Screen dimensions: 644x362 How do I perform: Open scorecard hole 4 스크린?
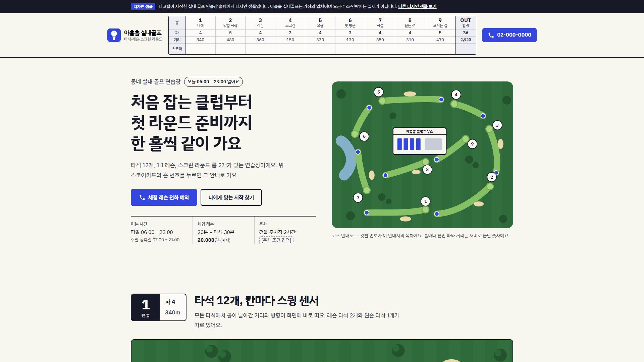[x=290, y=22]
